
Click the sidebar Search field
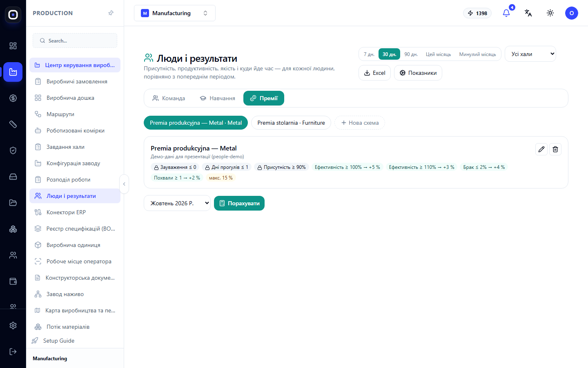(75, 40)
